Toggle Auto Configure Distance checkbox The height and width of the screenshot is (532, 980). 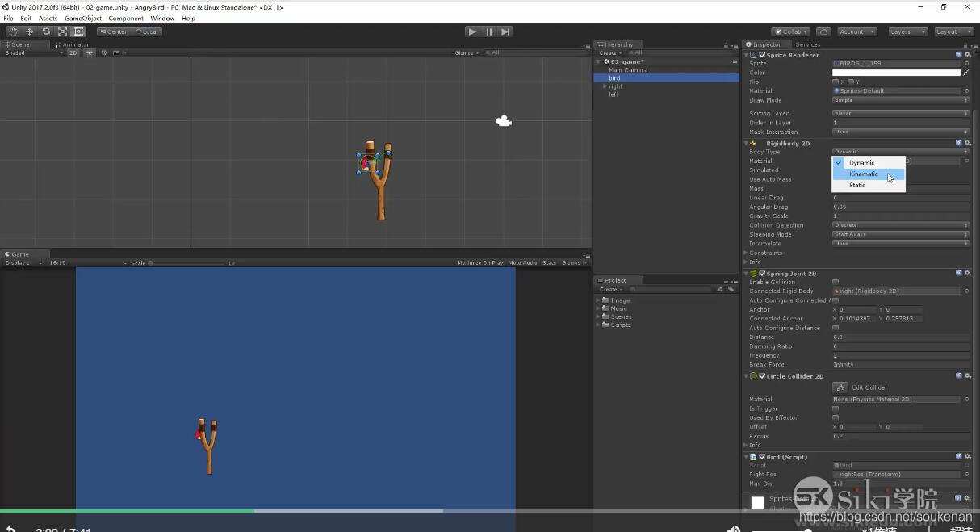(x=836, y=328)
